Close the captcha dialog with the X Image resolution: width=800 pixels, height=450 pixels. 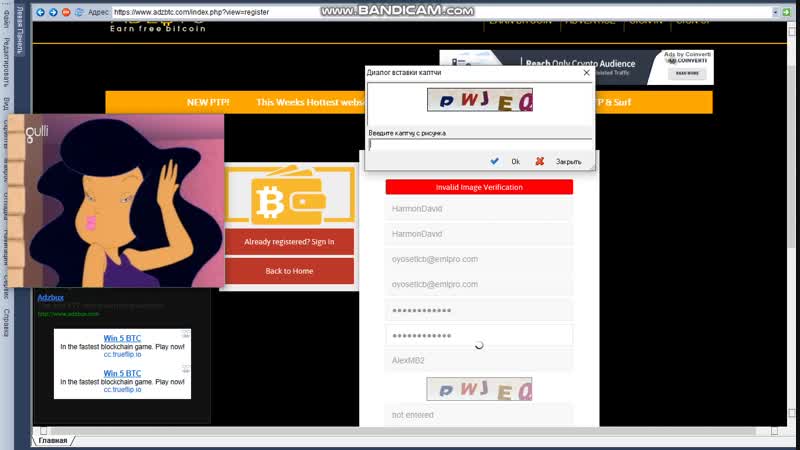pyautogui.click(x=586, y=72)
